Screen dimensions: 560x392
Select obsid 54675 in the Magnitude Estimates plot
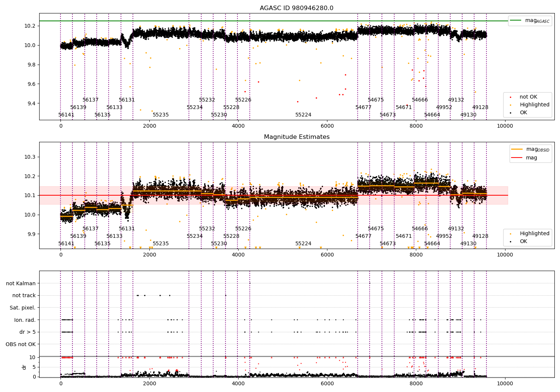tap(376, 229)
